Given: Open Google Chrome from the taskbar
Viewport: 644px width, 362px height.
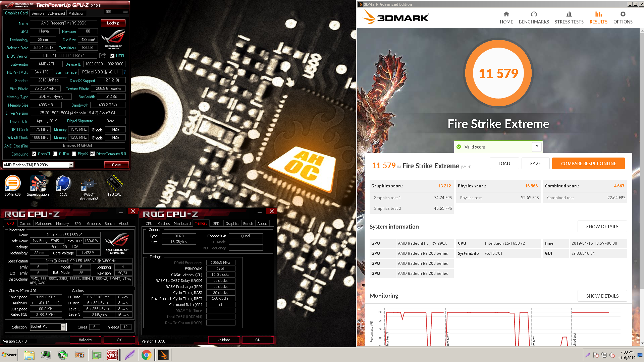Looking at the screenshot, I should click(x=146, y=355).
